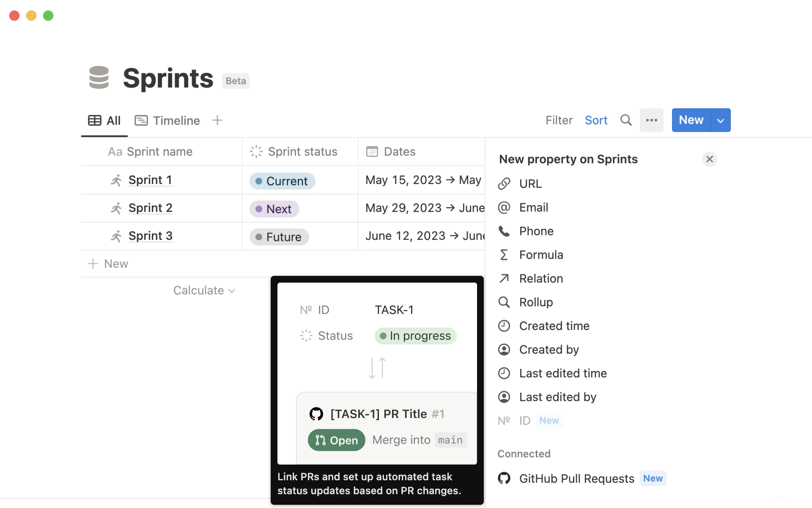Screen dimensions: 812x508
Task: Add a Relation property
Action: 541,278
